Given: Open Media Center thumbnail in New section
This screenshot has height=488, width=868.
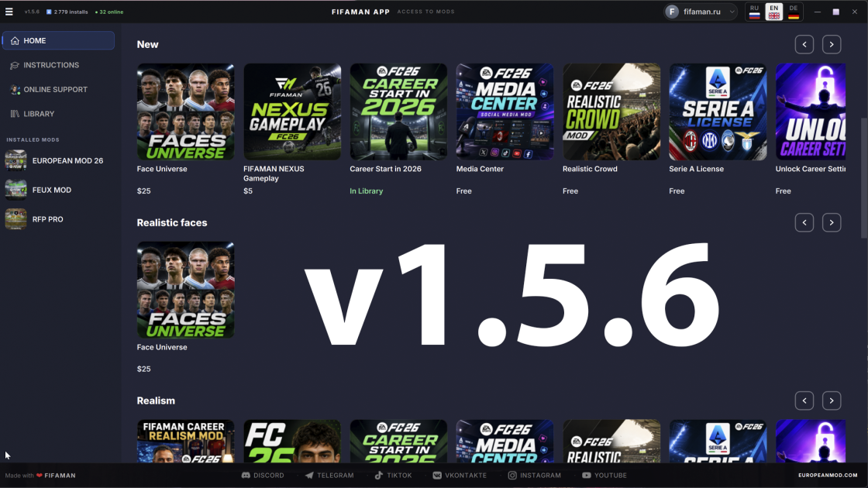Looking at the screenshot, I should click(505, 112).
